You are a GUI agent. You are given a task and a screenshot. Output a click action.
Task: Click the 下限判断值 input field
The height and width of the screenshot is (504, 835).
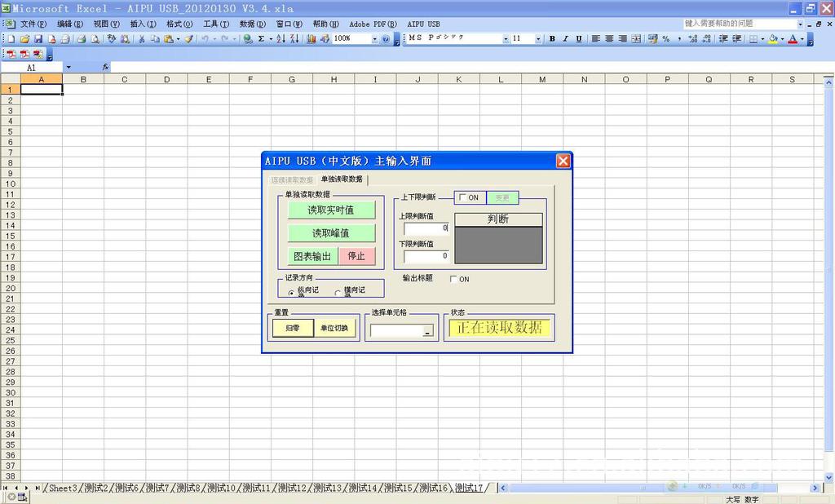point(426,256)
